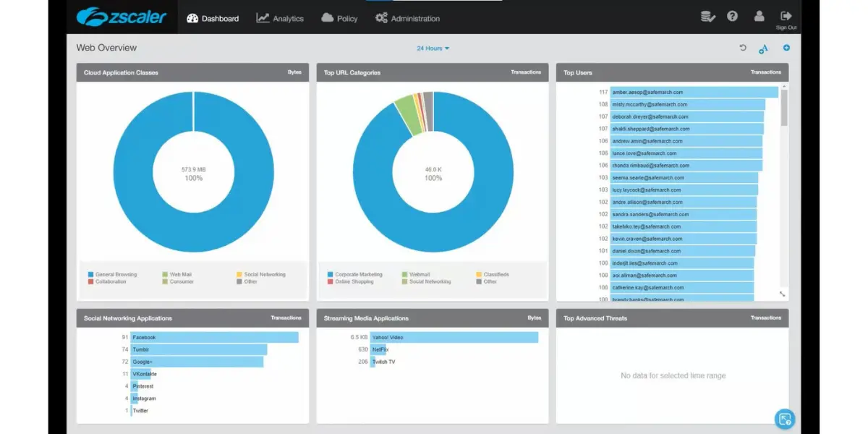Click the Streaming Media Applications widget header

coord(432,318)
